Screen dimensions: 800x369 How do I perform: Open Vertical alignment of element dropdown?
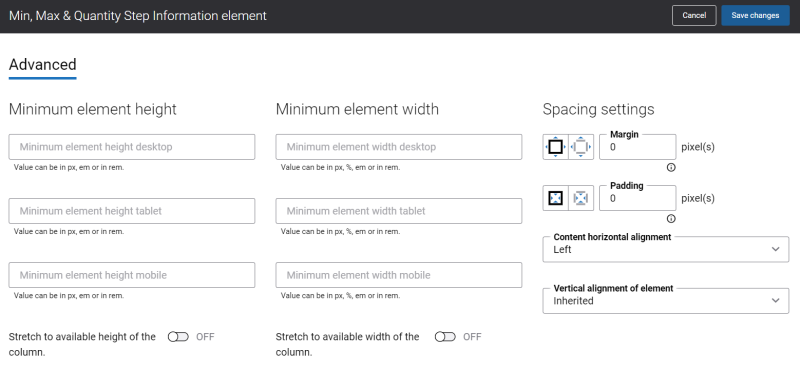click(x=666, y=301)
